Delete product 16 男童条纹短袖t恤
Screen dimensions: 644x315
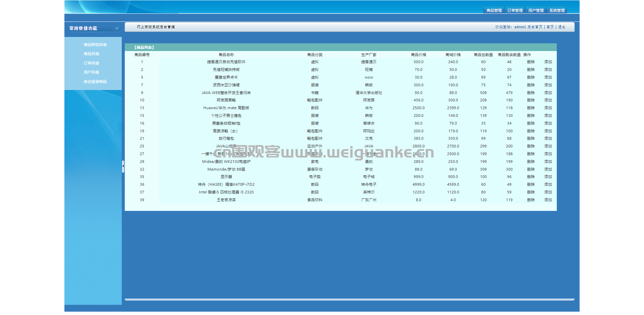[531, 123]
